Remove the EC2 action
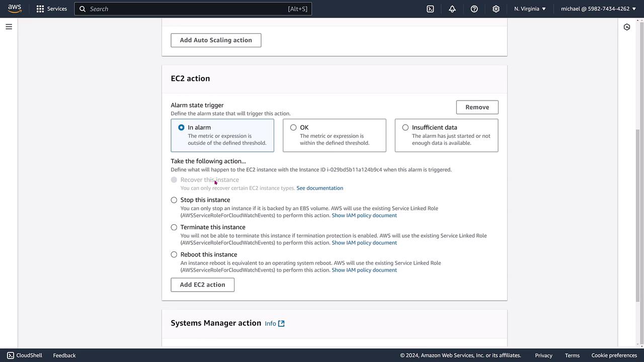Image resolution: width=644 pixels, height=362 pixels. click(477, 107)
